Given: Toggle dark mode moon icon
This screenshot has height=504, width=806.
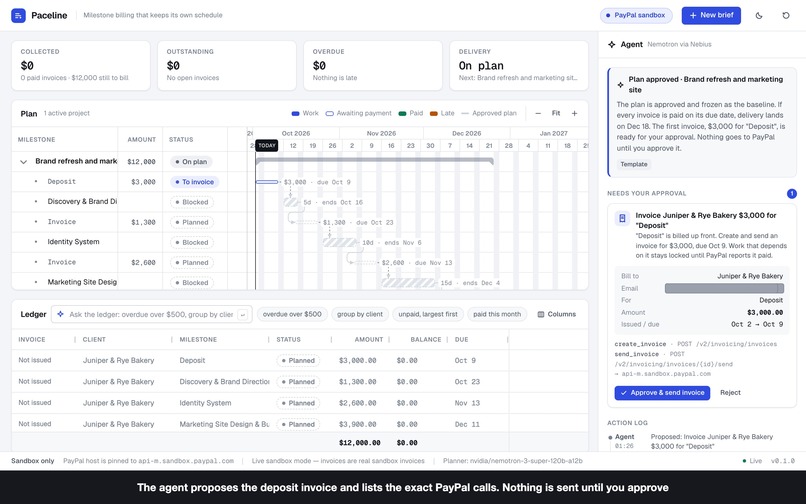Looking at the screenshot, I should [x=759, y=15].
